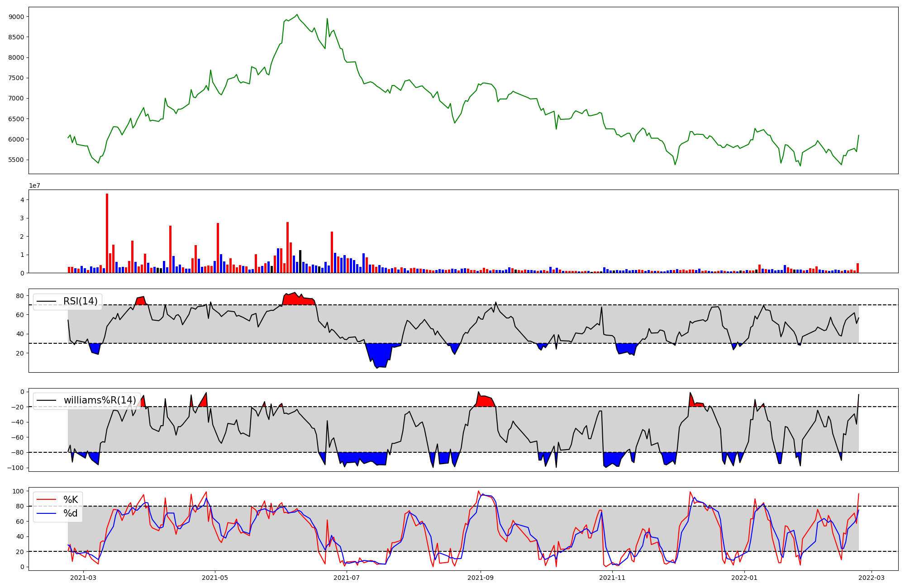905x588 pixels.
Task: Select the 2021-03 date tick label
Action: (x=83, y=578)
